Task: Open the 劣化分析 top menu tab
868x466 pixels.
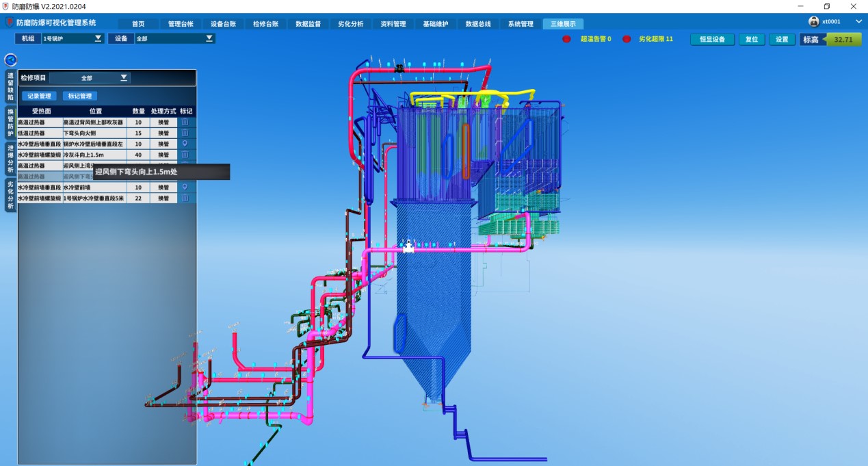Action: tap(350, 24)
